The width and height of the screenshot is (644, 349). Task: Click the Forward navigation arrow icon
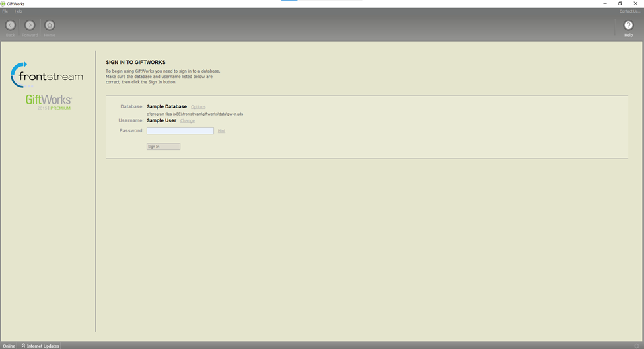[x=30, y=26]
